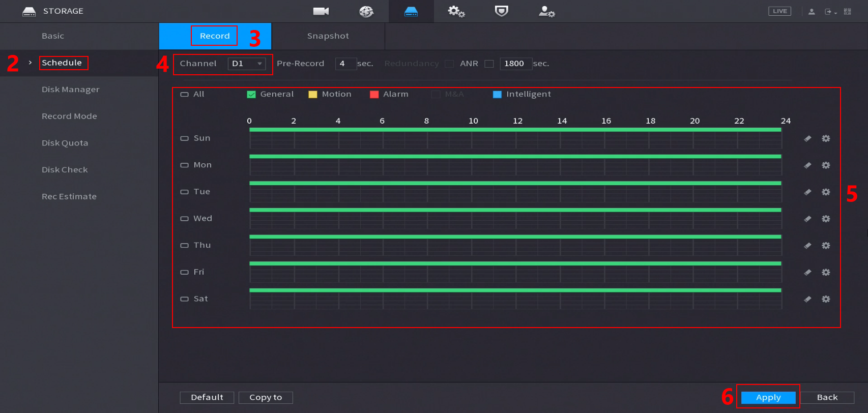The image size is (868, 413).
Task: Open the Camera settings icon in top bar
Action: point(321,11)
